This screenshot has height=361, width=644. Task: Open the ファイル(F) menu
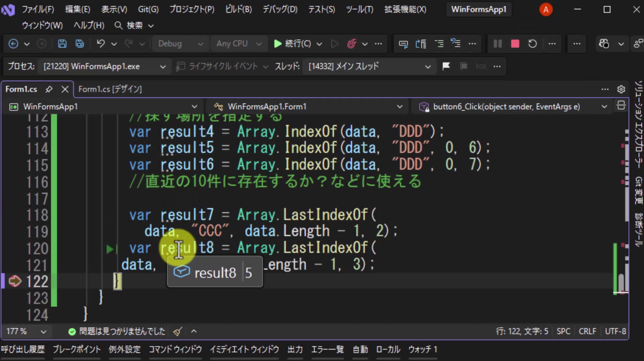38,9
